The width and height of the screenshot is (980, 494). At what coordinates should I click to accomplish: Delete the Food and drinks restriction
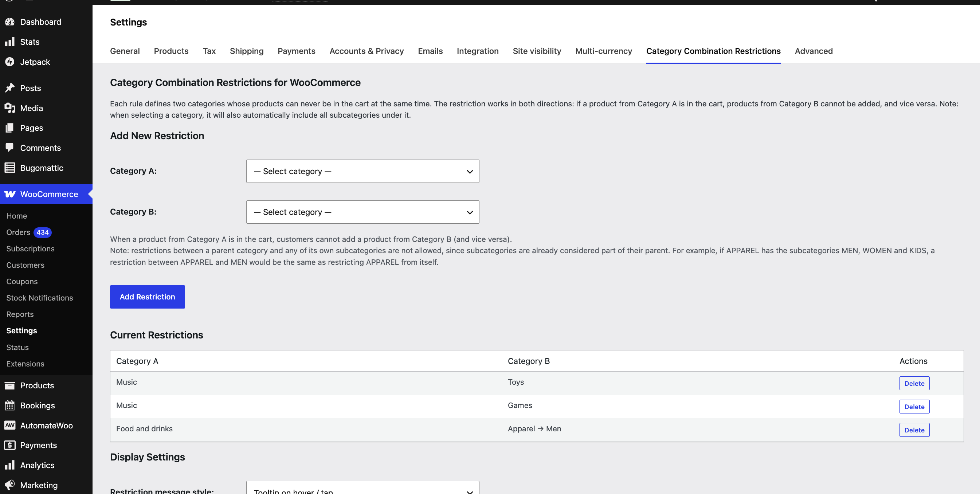pyautogui.click(x=914, y=430)
